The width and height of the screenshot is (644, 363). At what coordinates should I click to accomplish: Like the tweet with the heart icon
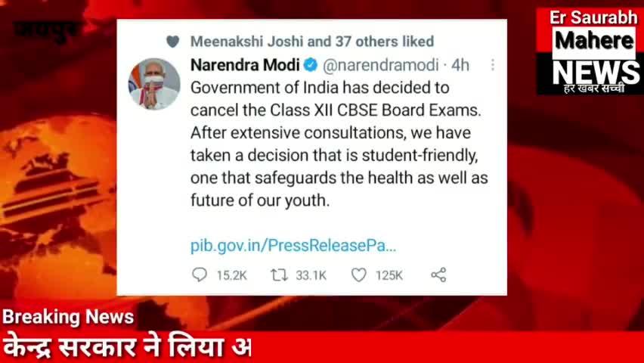(358, 275)
